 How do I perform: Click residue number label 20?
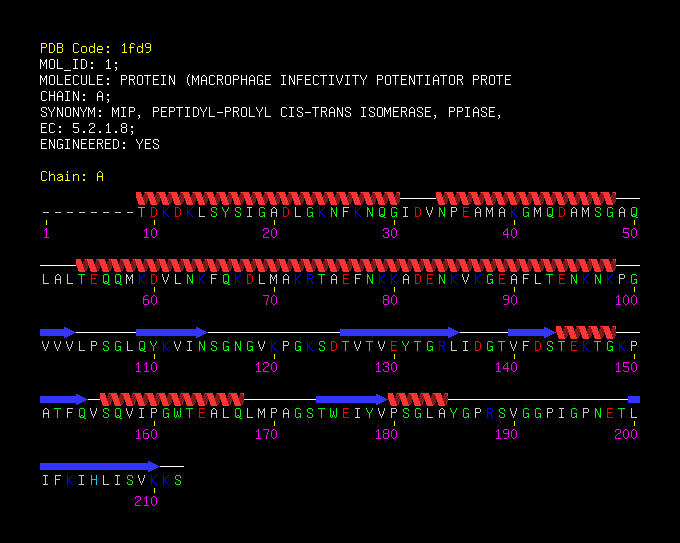[270, 233]
